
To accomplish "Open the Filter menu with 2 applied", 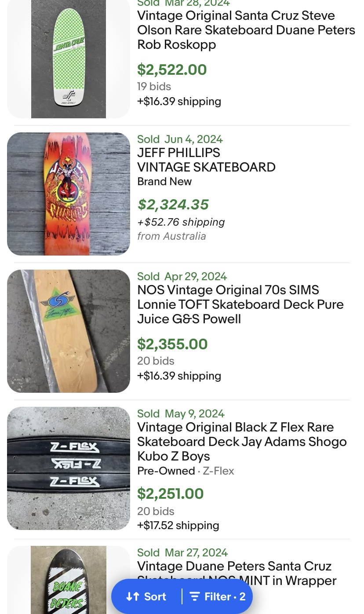I will [x=218, y=596].
